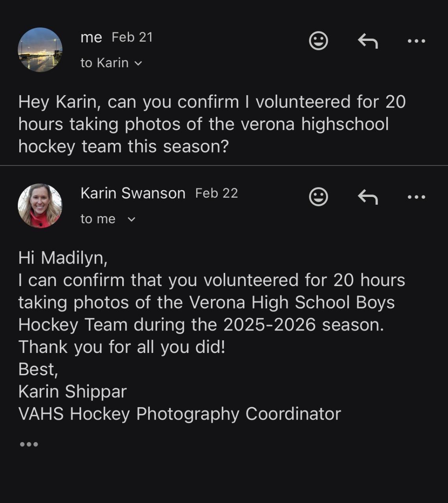Tap the Feb 22 date stamp
The width and height of the screenshot is (448, 503).
coord(217,193)
